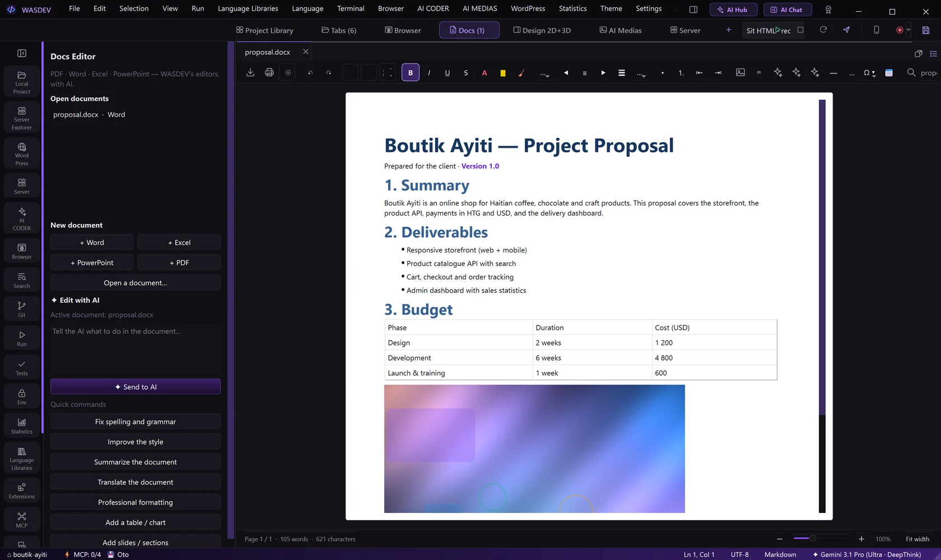
Task: Open the Gemini 3.1 Pro model selector
Action: tap(867, 554)
